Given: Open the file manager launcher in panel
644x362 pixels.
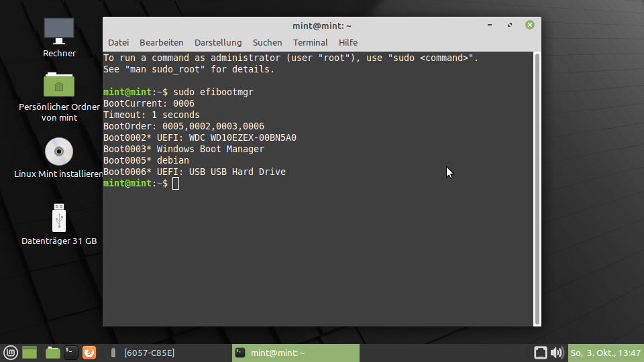Looking at the screenshot, I should [x=52, y=353].
